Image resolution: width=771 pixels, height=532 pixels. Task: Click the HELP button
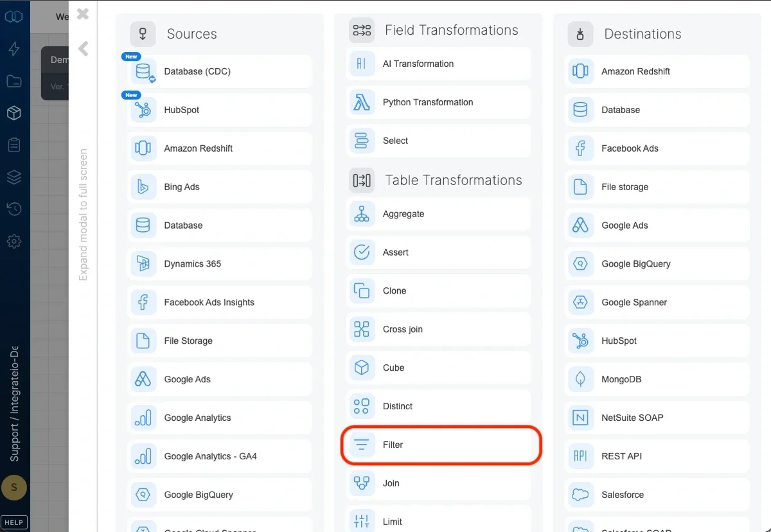coord(14,522)
